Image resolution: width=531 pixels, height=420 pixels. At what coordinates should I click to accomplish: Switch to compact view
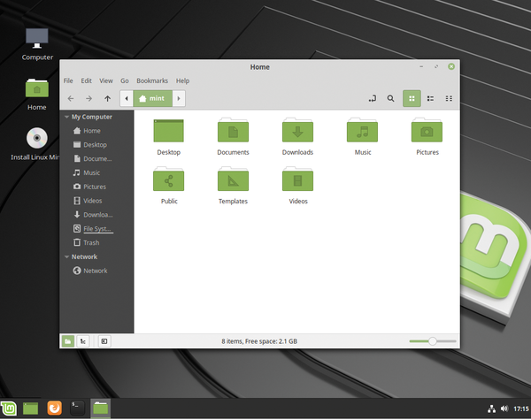(450, 98)
